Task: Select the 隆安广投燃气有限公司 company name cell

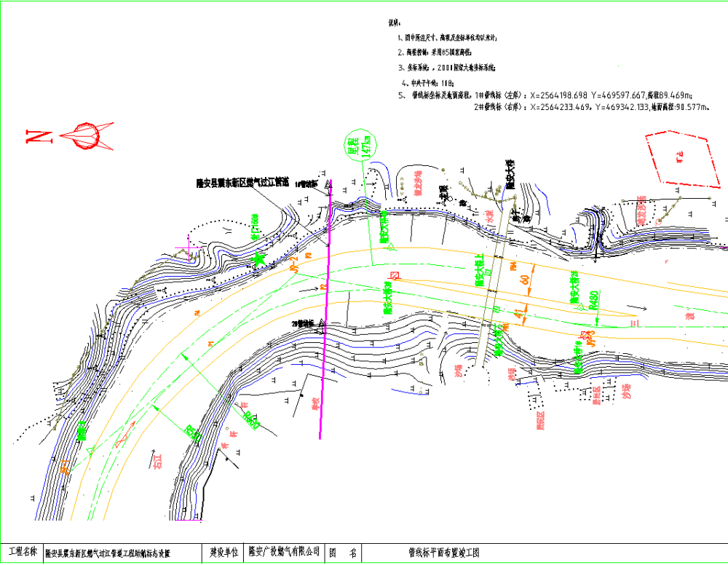Action: pyautogui.click(x=283, y=553)
